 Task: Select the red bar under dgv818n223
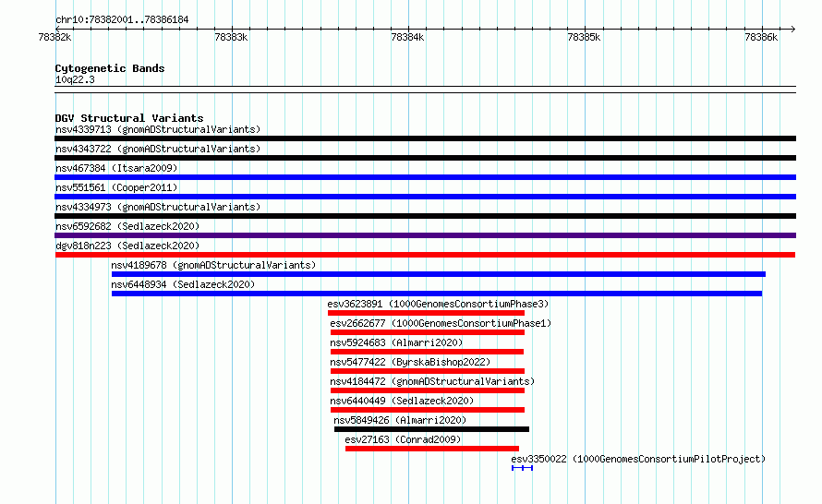point(425,255)
